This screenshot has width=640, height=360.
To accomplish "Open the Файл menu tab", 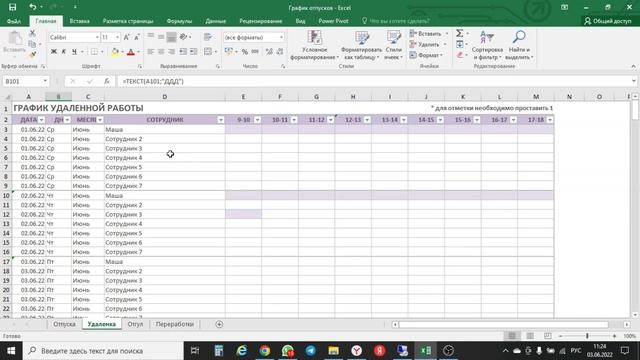I will pos(13,21).
